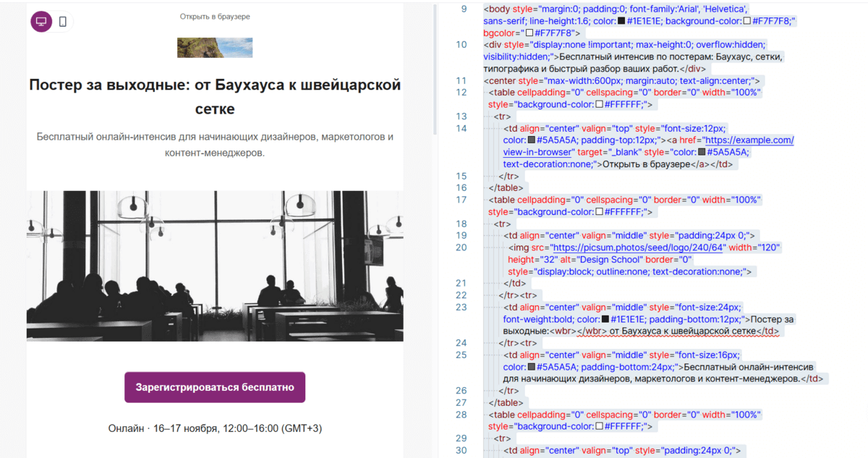The image size is (868, 458).
Task: Switch to desktop preview mode
Action: (41, 22)
